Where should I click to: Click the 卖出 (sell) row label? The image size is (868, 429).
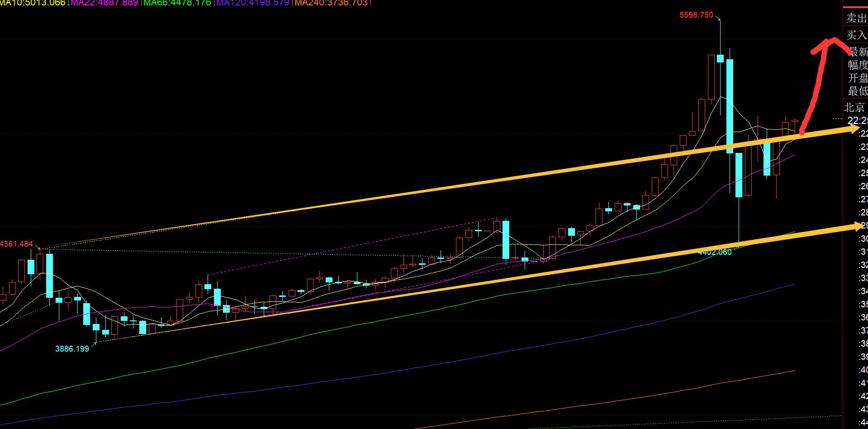coord(856,18)
